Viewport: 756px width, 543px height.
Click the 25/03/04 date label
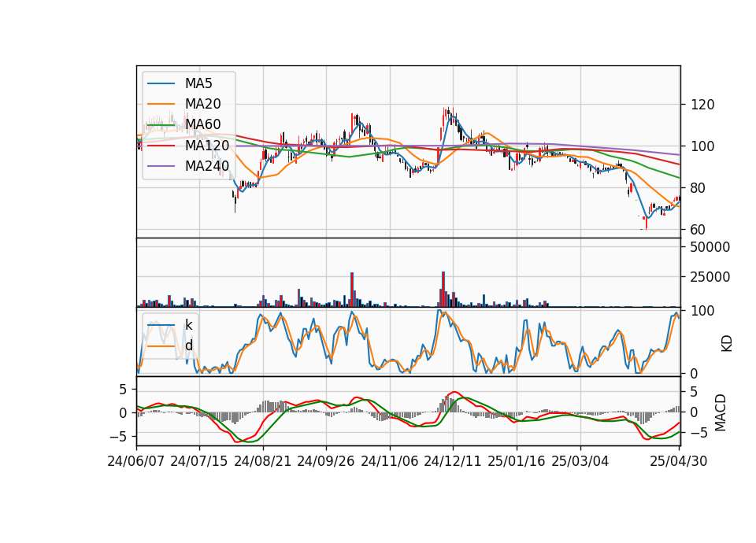tap(580, 461)
